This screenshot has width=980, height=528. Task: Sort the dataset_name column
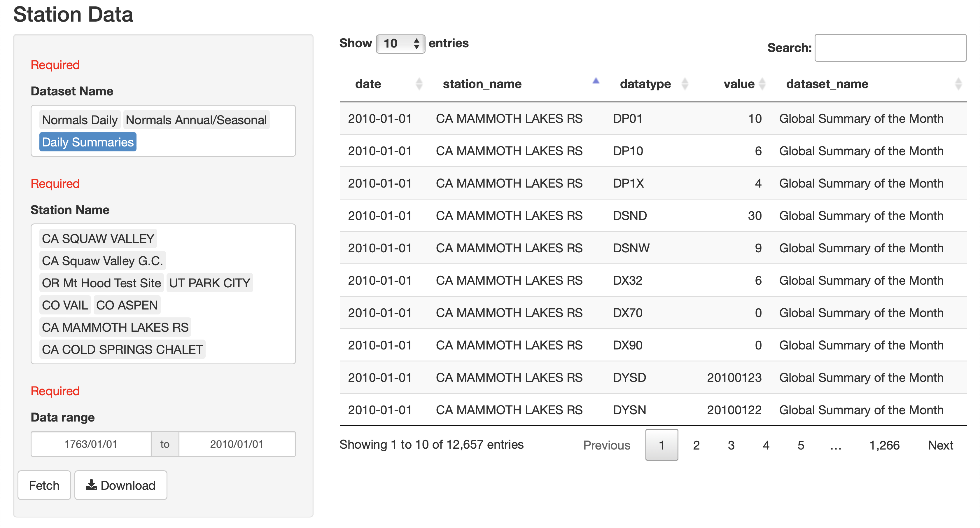pos(959,84)
